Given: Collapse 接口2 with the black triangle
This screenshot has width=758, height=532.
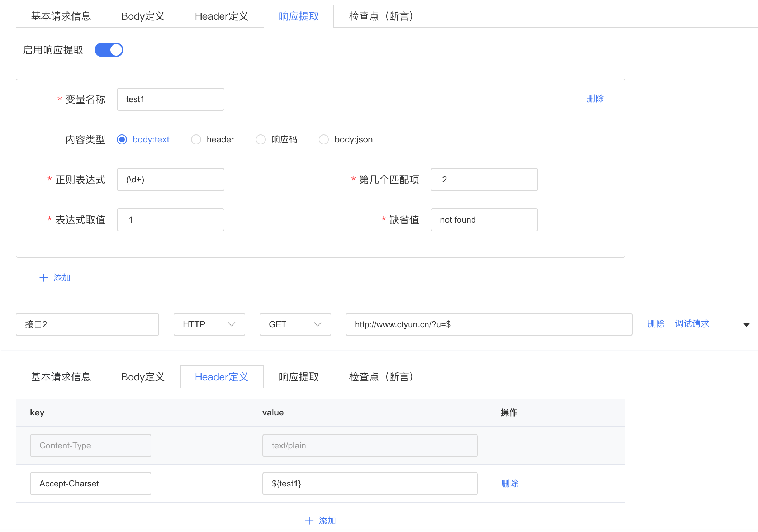Looking at the screenshot, I should (747, 325).
